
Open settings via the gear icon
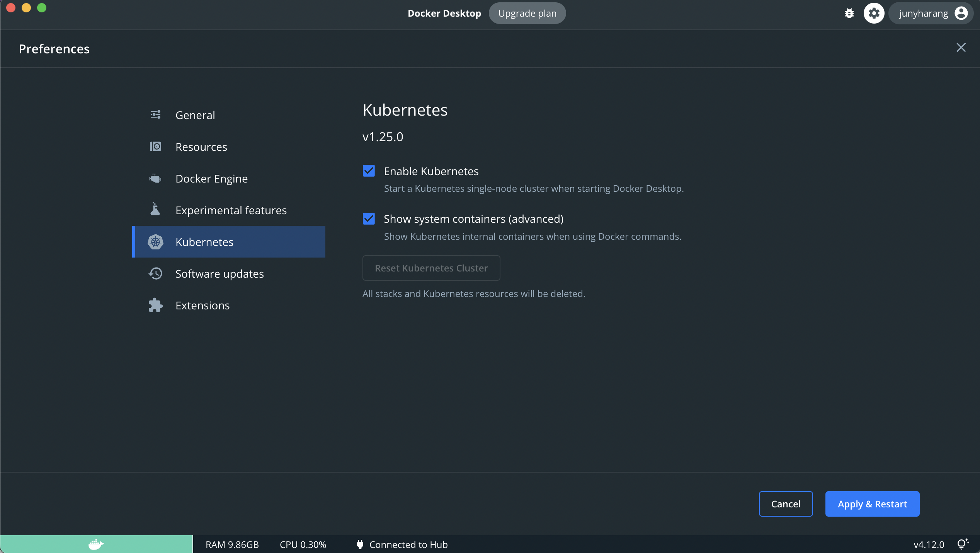click(874, 14)
